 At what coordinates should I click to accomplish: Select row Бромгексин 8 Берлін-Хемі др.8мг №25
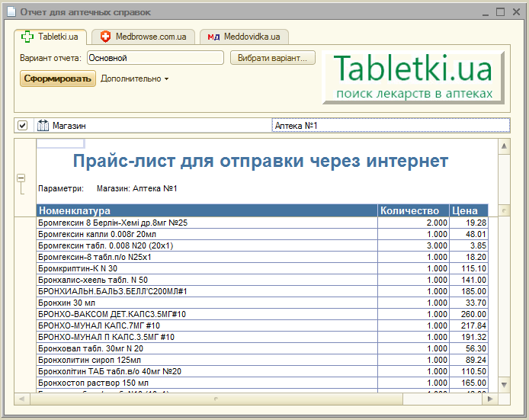click(262, 223)
